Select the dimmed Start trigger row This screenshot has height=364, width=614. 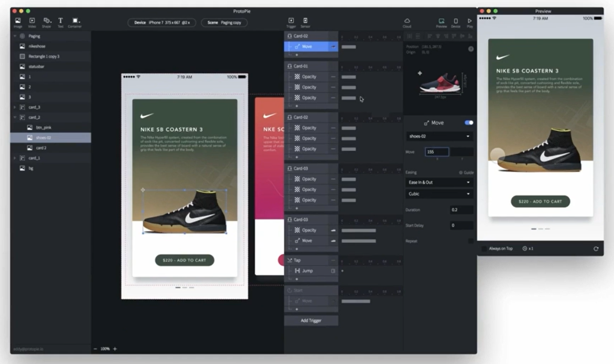[311, 290]
